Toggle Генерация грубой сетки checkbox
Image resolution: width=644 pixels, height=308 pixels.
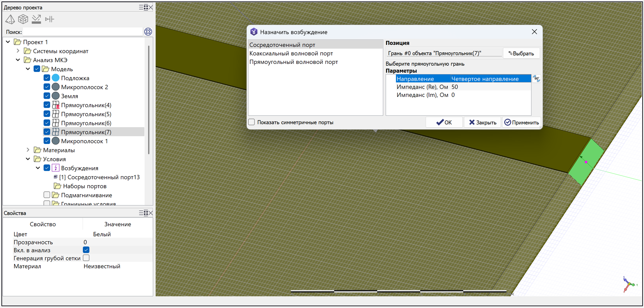(86, 258)
